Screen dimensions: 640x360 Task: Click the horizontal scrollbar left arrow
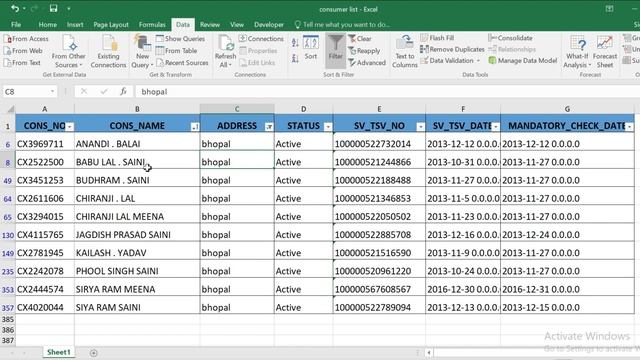pyautogui.click(x=429, y=353)
